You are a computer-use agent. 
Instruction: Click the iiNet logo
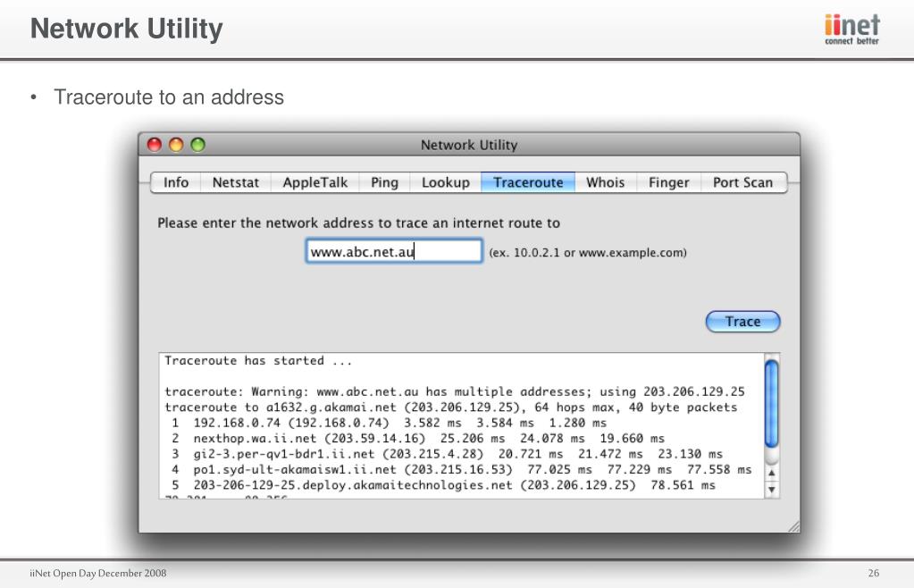tap(851, 29)
